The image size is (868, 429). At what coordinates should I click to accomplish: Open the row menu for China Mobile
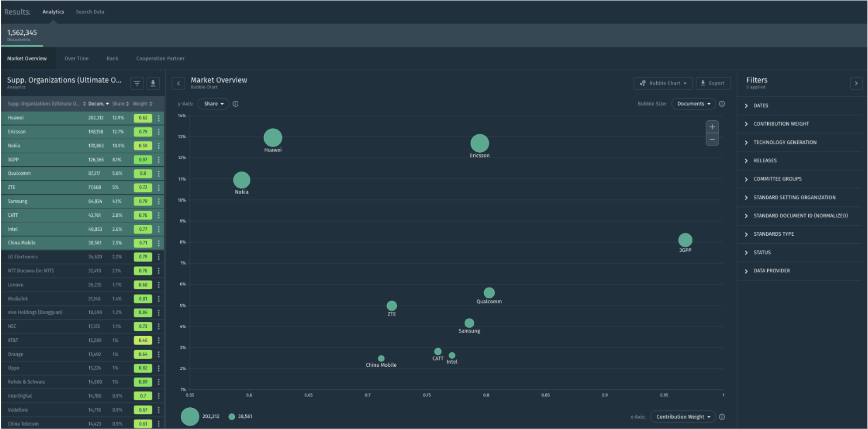point(159,243)
